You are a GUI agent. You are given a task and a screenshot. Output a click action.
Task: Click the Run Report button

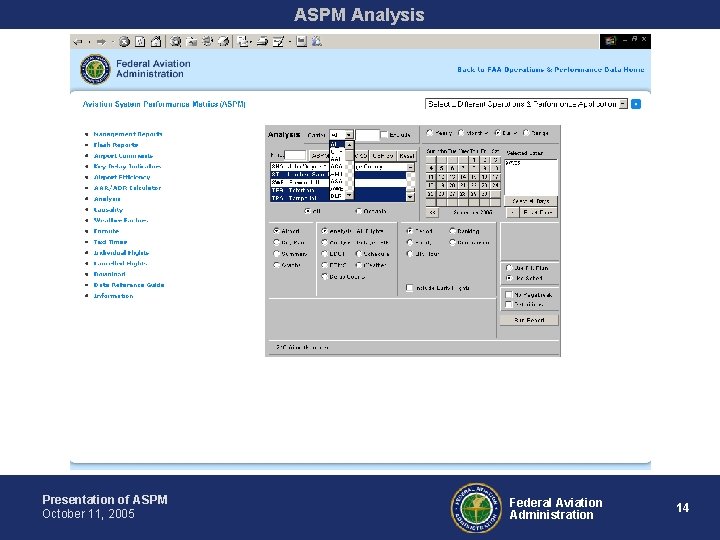point(529,320)
